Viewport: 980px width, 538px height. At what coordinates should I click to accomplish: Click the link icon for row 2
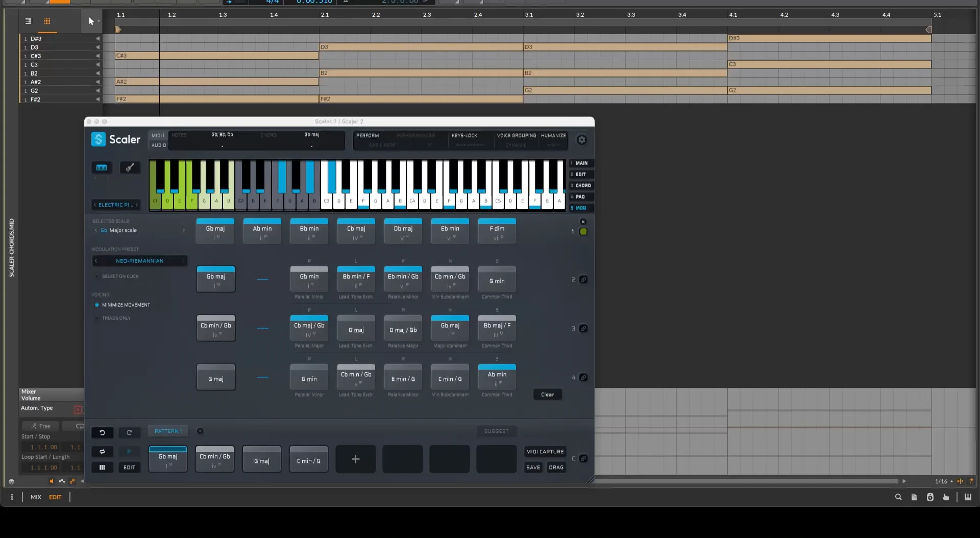(x=583, y=280)
